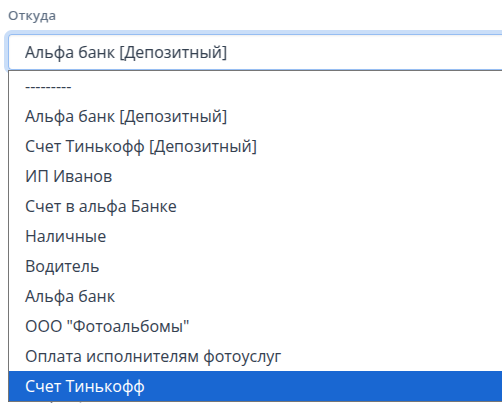Set account to 'Водитель' in dropdown
Image resolution: width=502 pixels, height=405 pixels.
[x=255, y=266]
